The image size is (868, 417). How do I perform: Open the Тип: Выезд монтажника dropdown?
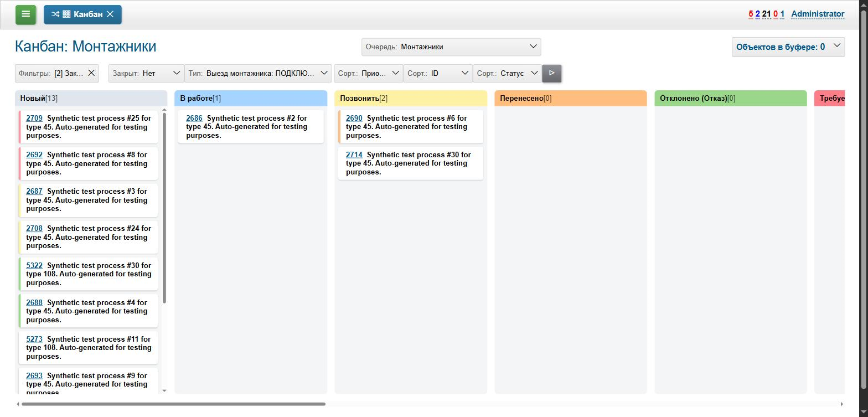tap(258, 73)
